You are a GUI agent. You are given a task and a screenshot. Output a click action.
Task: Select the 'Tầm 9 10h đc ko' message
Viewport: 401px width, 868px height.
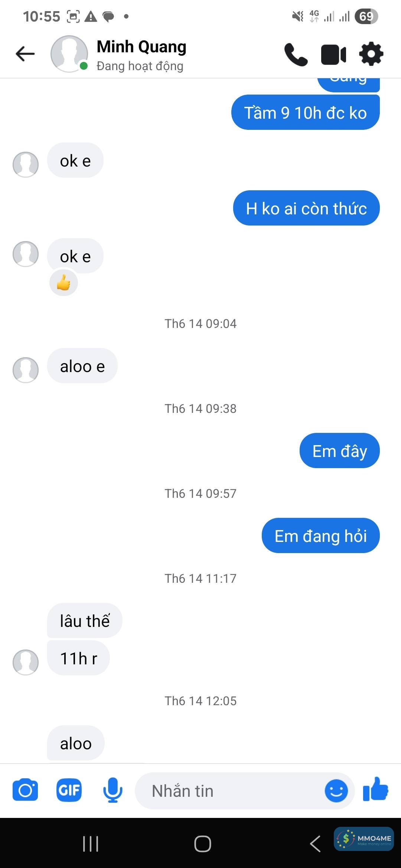(305, 112)
